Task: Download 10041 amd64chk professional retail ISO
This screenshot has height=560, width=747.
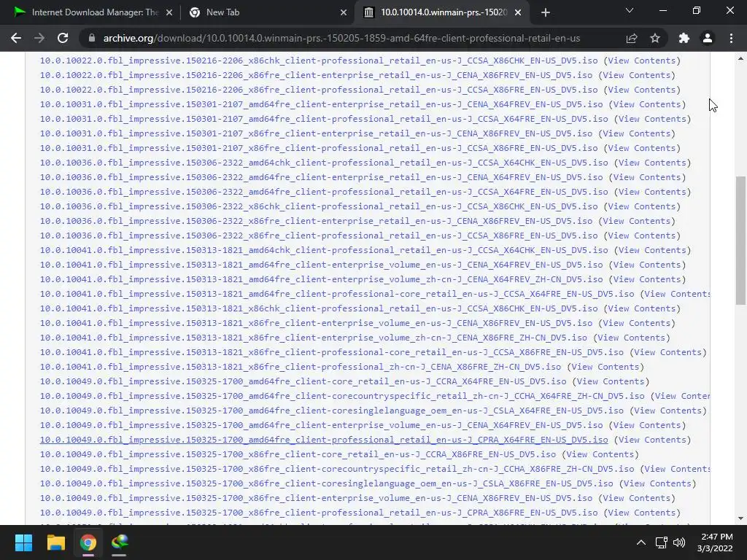Action: click(x=324, y=251)
